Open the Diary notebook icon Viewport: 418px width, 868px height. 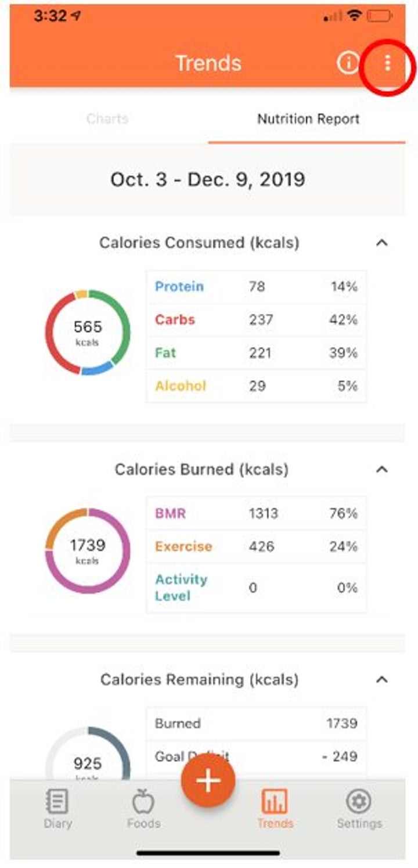(x=57, y=802)
